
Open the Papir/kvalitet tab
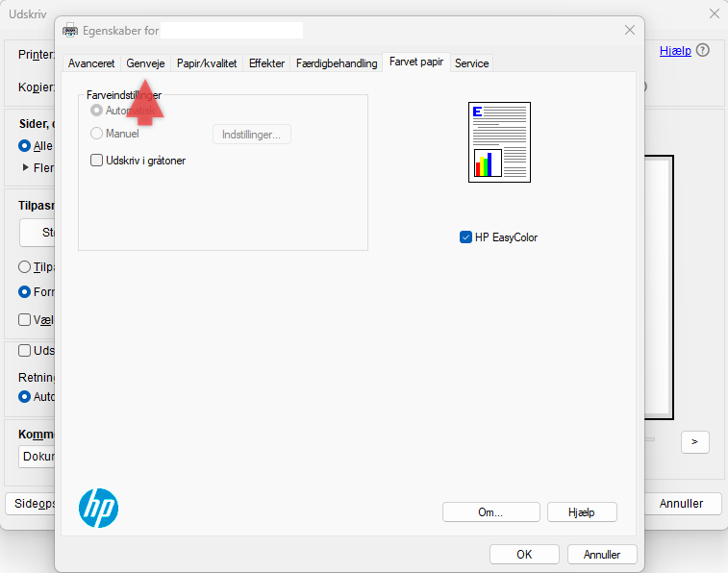click(x=207, y=63)
